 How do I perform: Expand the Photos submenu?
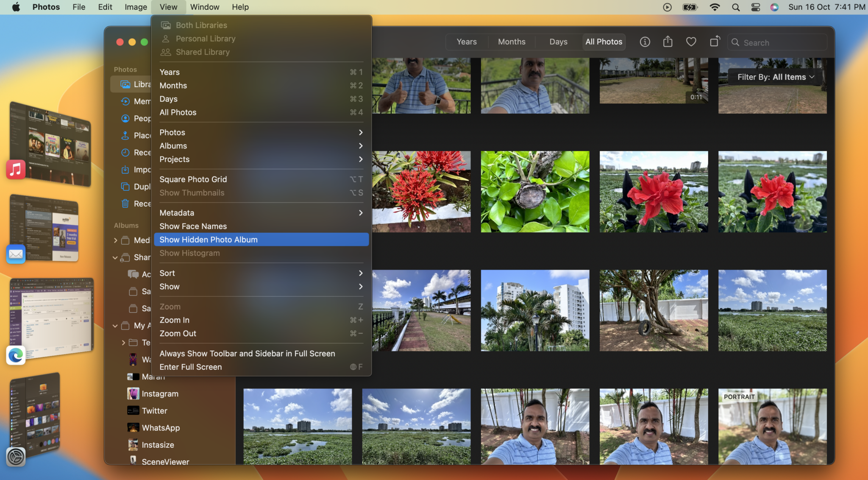coord(261,132)
